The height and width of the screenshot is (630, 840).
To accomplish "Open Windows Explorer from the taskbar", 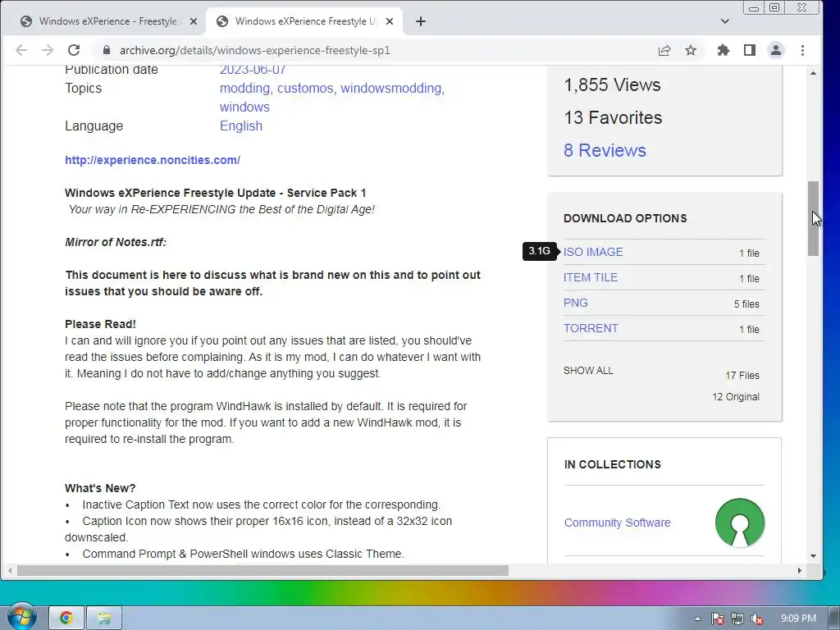I will 104,619.
